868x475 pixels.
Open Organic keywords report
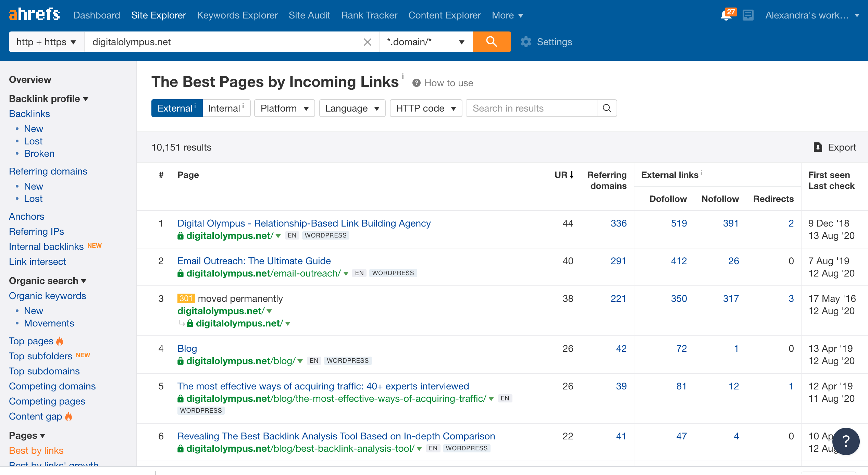(x=48, y=296)
